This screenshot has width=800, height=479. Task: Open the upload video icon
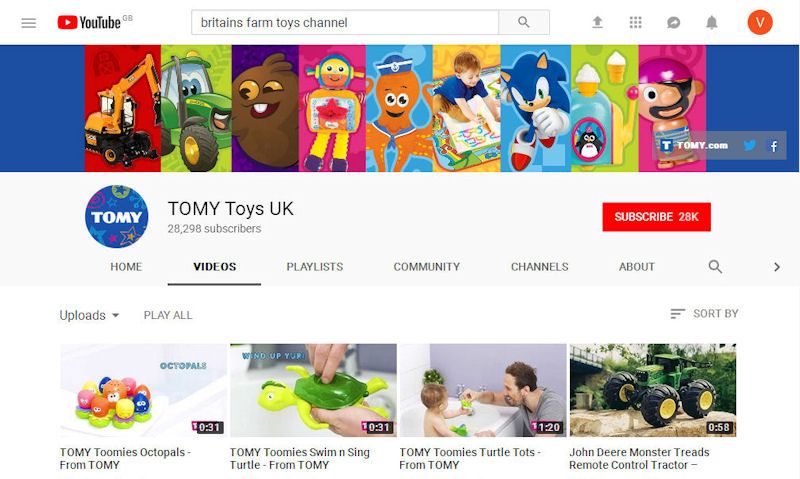[597, 22]
